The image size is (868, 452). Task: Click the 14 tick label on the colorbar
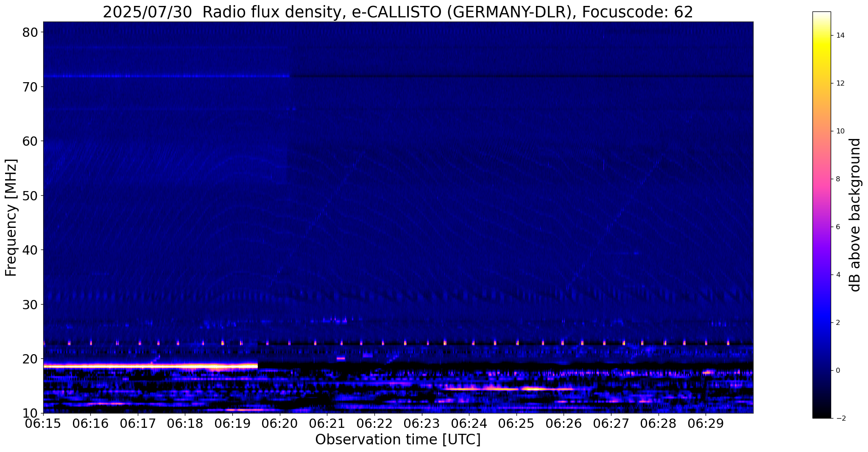[839, 36]
